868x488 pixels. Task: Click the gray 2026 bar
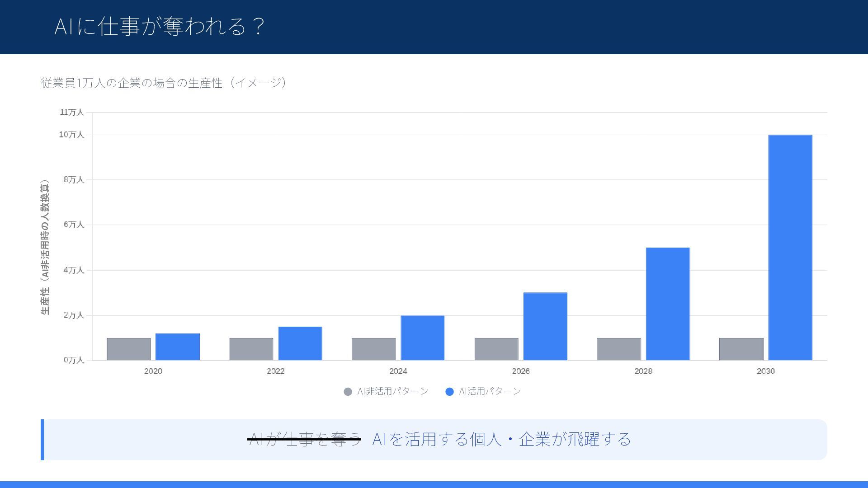click(496, 349)
